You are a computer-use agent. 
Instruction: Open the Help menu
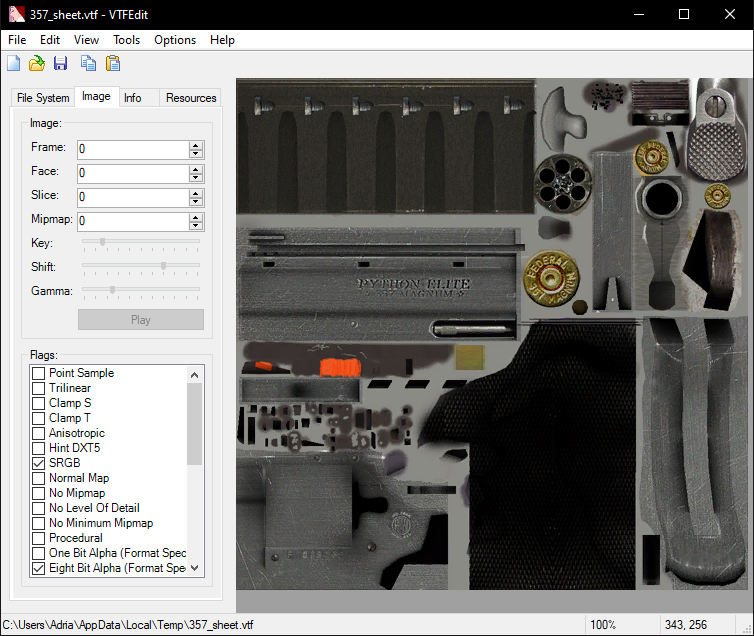pos(222,40)
